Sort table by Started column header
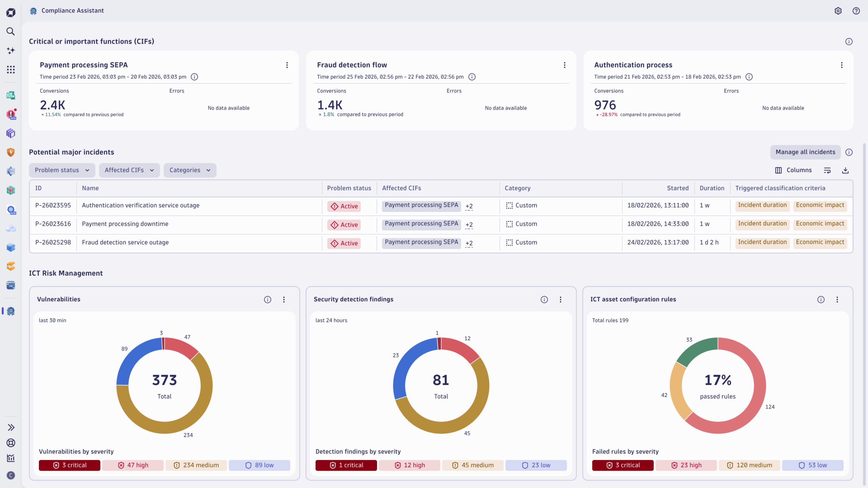868x488 pixels. pyautogui.click(x=677, y=188)
